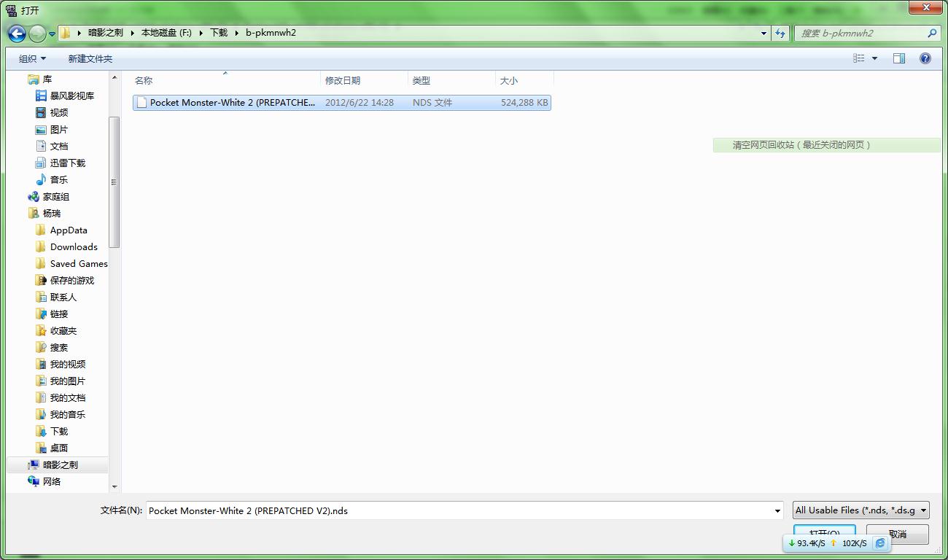The height and width of the screenshot is (560, 948).
Task: Click the 搜索 folder icon
Action: click(x=41, y=347)
